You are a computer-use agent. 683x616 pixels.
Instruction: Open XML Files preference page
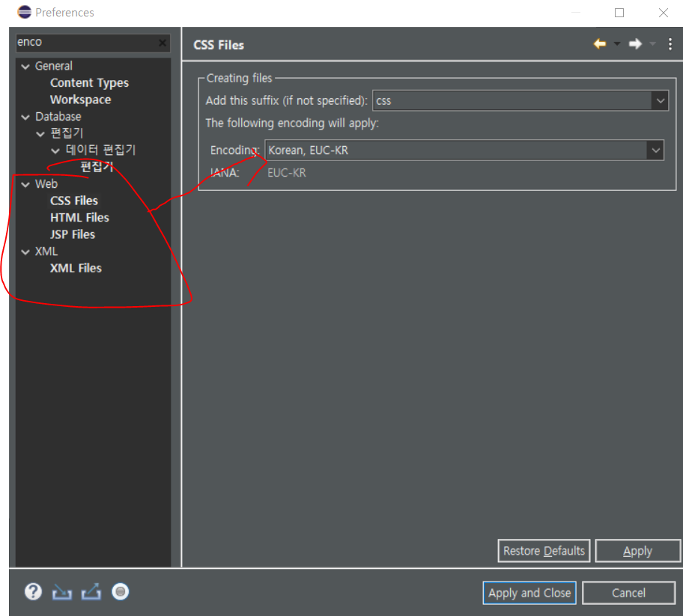click(x=76, y=268)
